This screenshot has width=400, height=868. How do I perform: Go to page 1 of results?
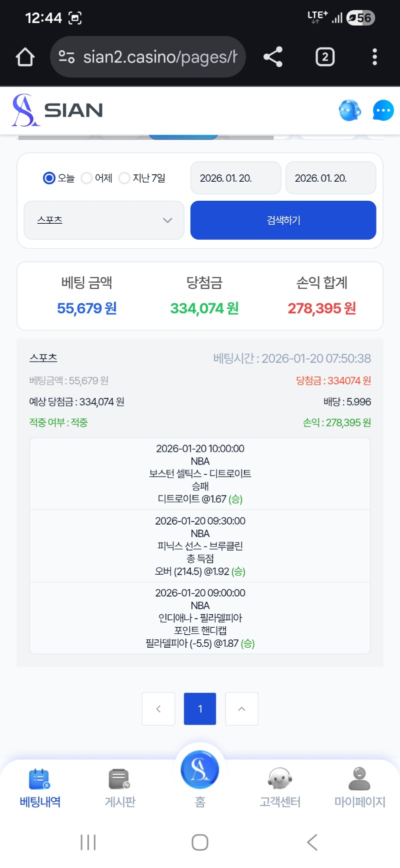200,709
